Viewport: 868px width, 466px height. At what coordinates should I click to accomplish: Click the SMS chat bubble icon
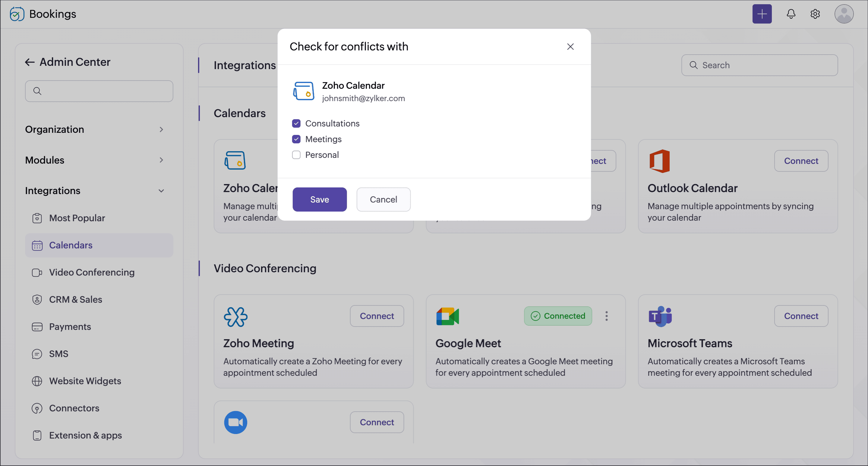pos(37,354)
